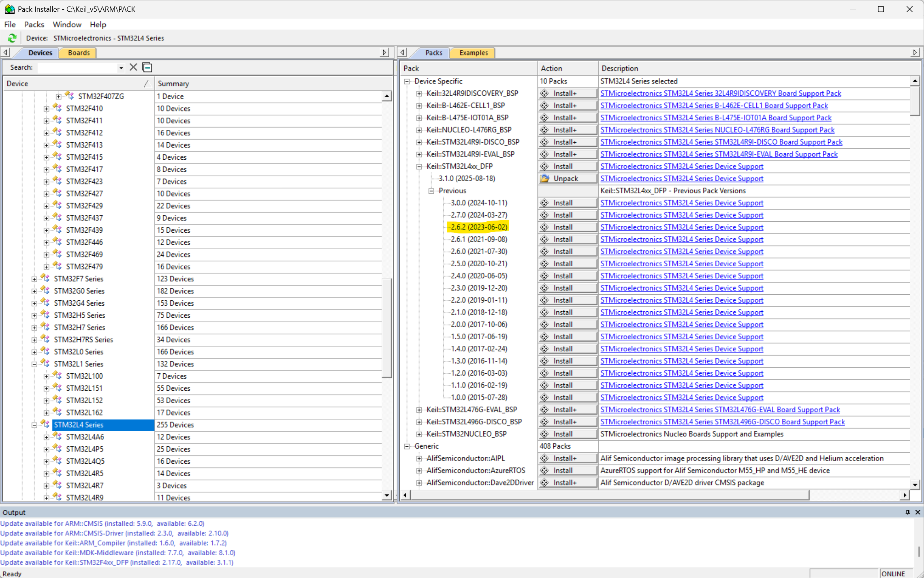Click the chip icon next to STM32H7 Series

click(x=45, y=327)
